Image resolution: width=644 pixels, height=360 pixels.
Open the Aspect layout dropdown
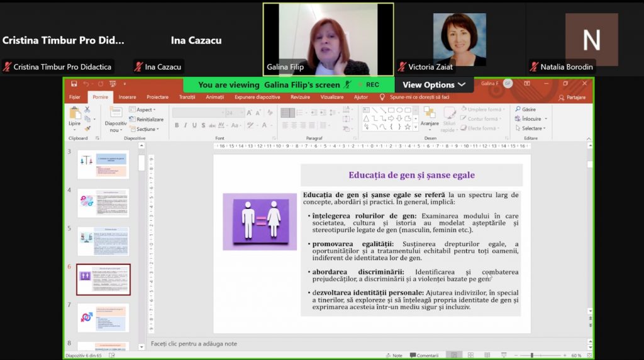144,110
